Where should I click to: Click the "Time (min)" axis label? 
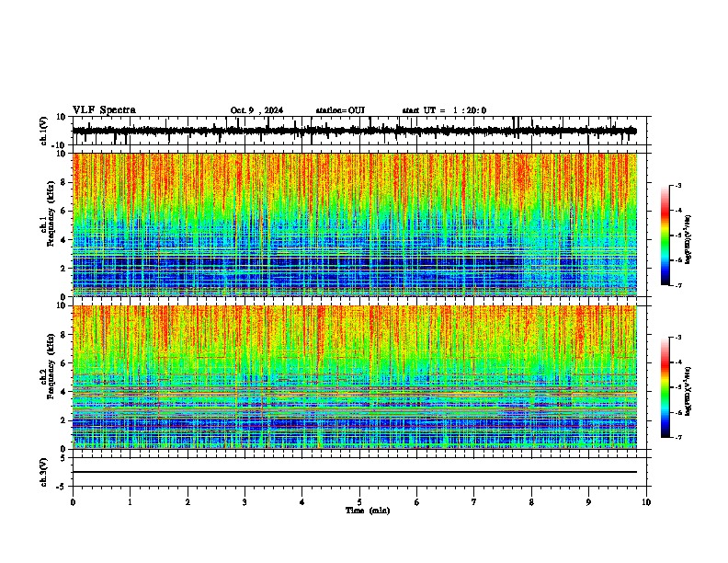(368, 511)
